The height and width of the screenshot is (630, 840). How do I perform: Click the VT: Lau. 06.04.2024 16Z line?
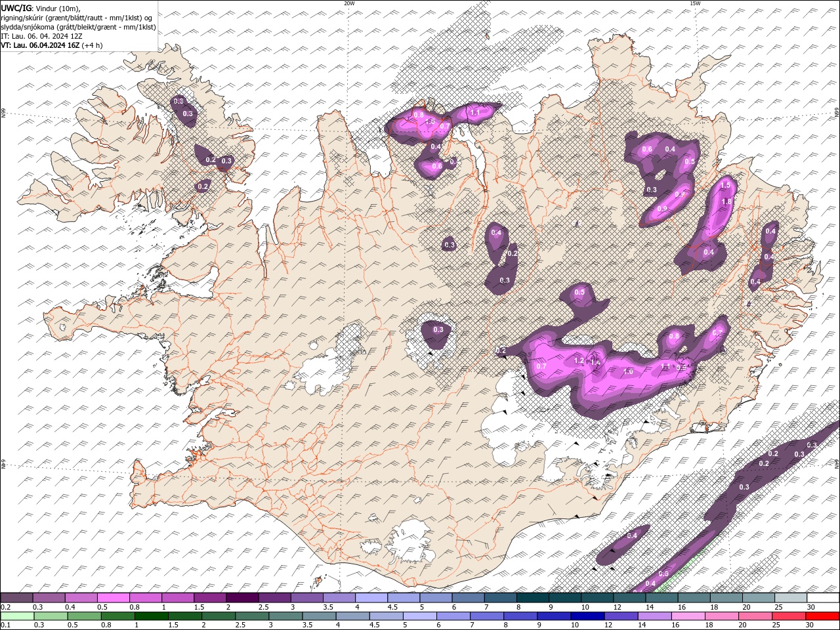(41, 45)
